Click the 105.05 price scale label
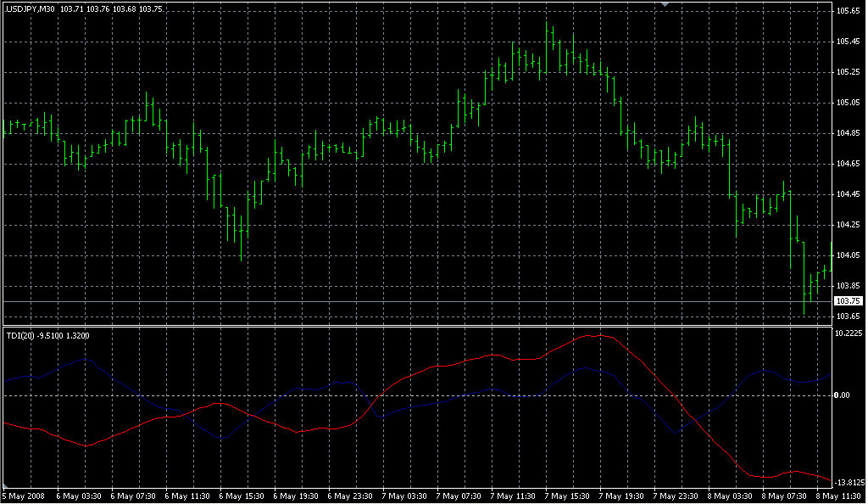 point(849,103)
